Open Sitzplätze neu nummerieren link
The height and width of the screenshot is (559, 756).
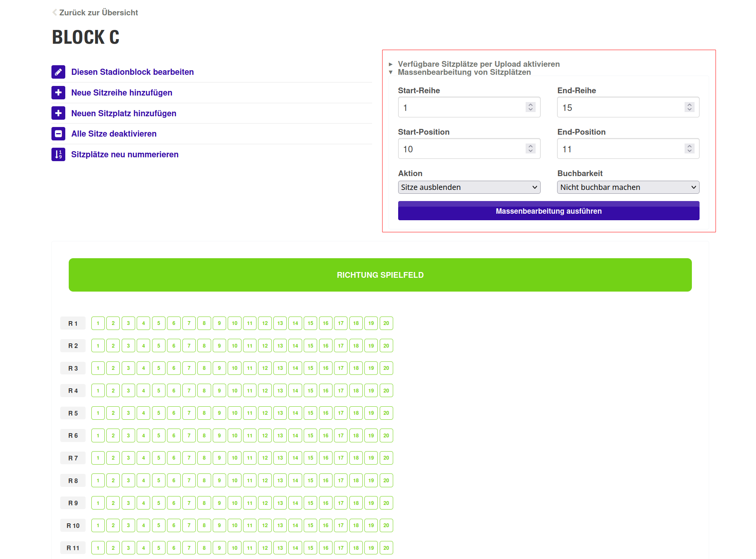tap(125, 154)
